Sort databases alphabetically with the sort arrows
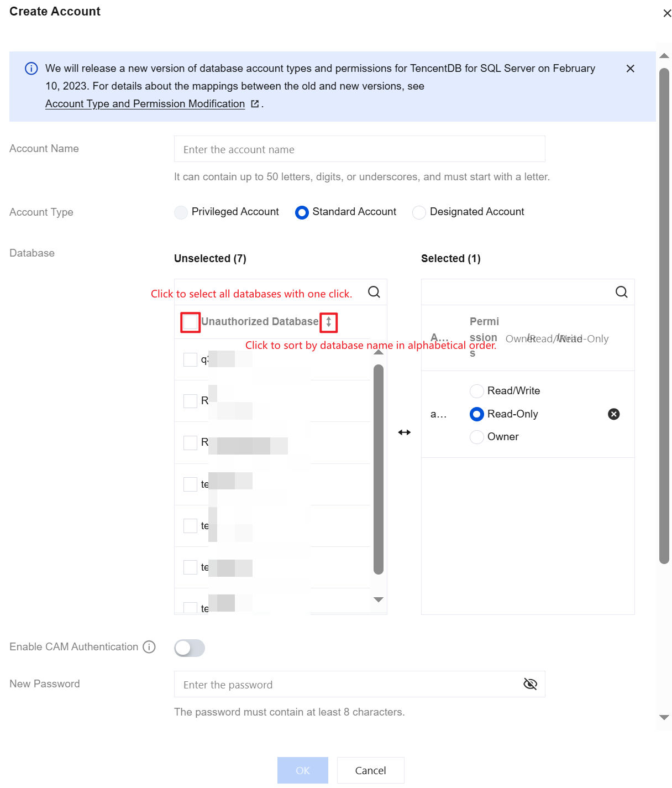Viewport: 672px width, 788px height. pos(328,322)
